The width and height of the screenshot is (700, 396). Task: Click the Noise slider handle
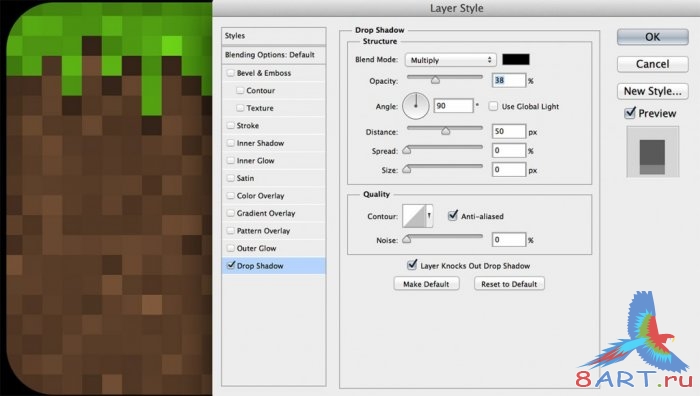point(407,239)
